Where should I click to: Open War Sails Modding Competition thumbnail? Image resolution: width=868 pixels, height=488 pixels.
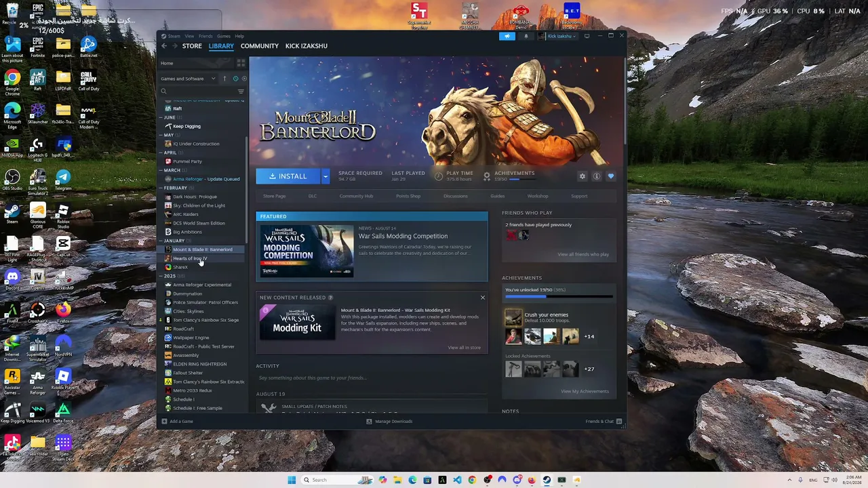tap(307, 251)
